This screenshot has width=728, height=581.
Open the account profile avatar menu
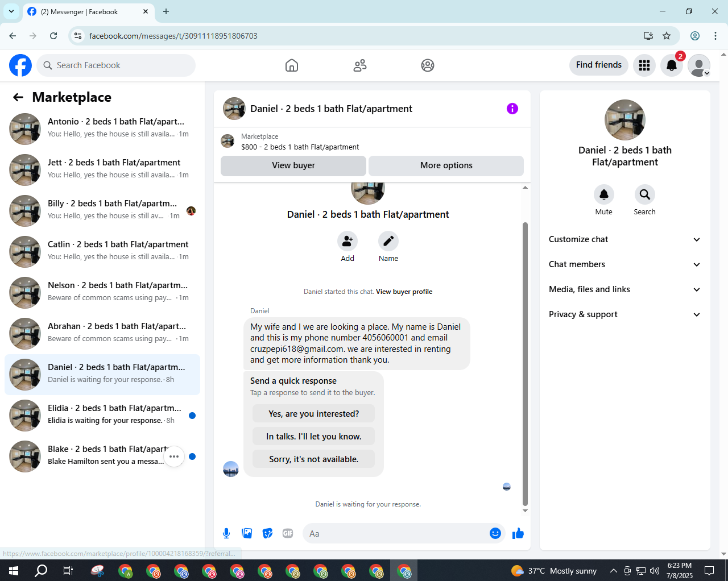click(699, 65)
